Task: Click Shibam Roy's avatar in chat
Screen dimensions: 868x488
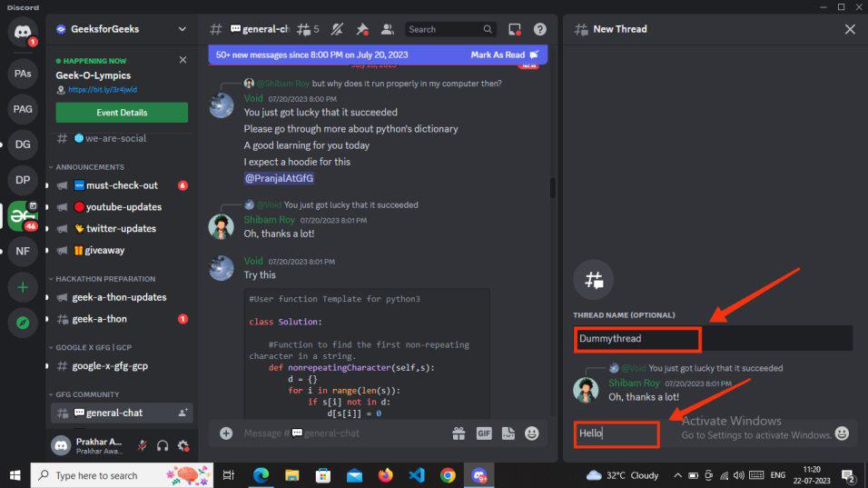Action: pos(221,226)
